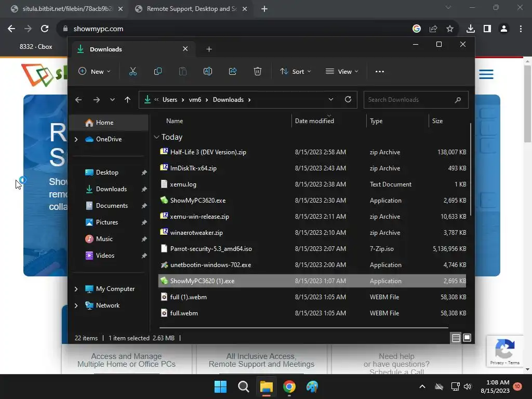The image size is (532, 399).
Task: Open Windows Start button on taskbar
Action: [x=220, y=387]
